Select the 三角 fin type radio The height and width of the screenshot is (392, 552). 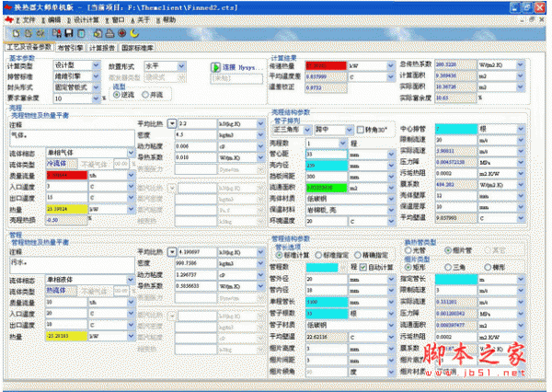(448, 268)
